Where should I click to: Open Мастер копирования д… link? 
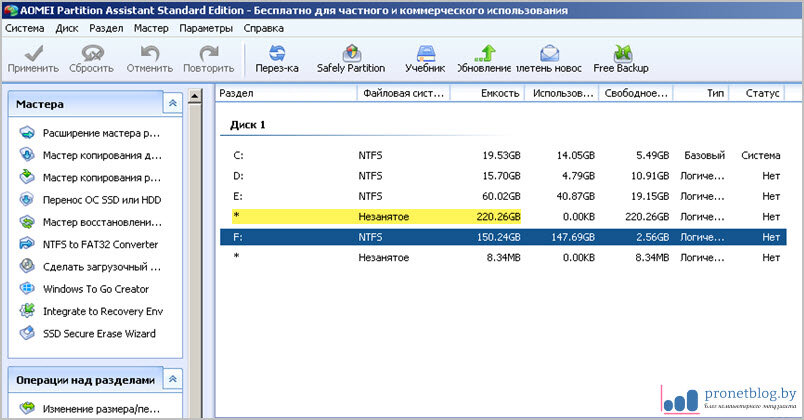pos(102,155)
